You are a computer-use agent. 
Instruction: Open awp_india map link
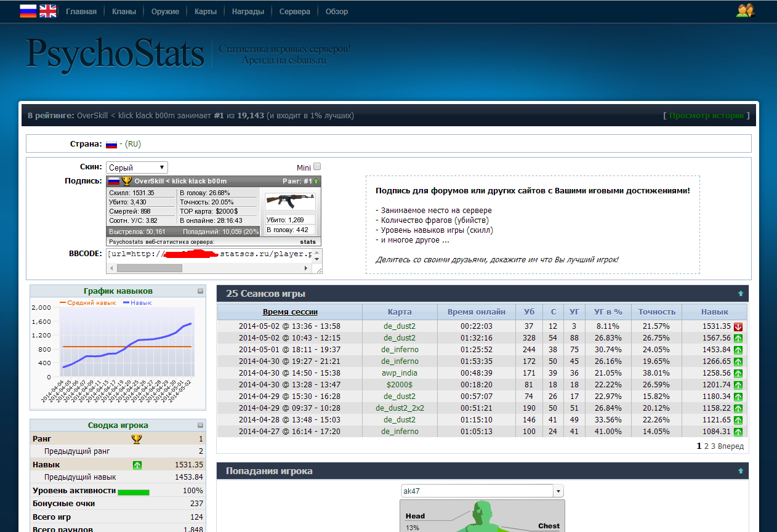pyautogui.click(x=400, y=373)
